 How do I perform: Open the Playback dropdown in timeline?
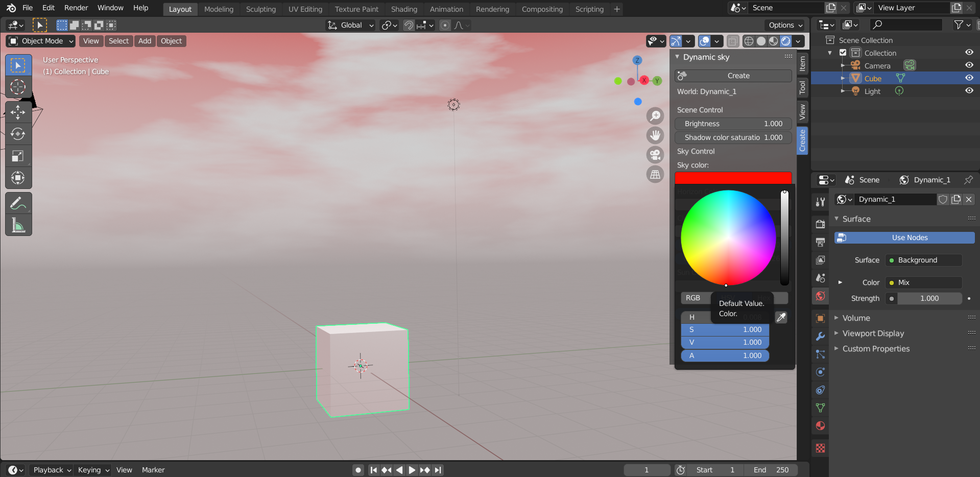(51, 470)
